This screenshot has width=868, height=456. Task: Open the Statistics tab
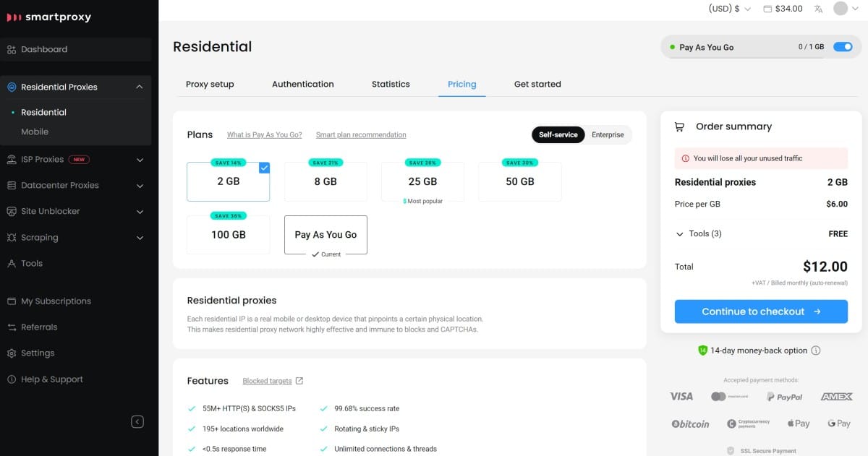tap(391, 84)
